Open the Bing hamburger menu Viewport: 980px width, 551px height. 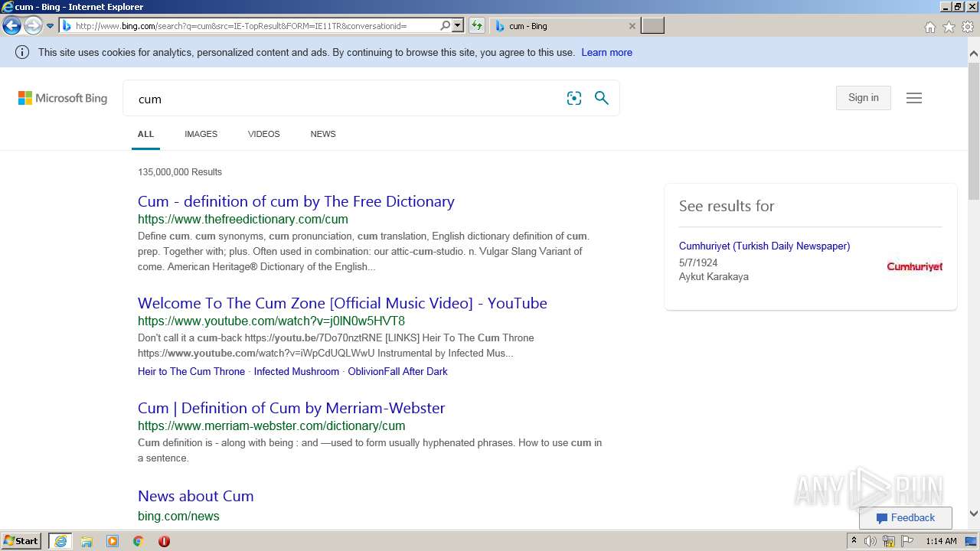[x=914, y=98]
